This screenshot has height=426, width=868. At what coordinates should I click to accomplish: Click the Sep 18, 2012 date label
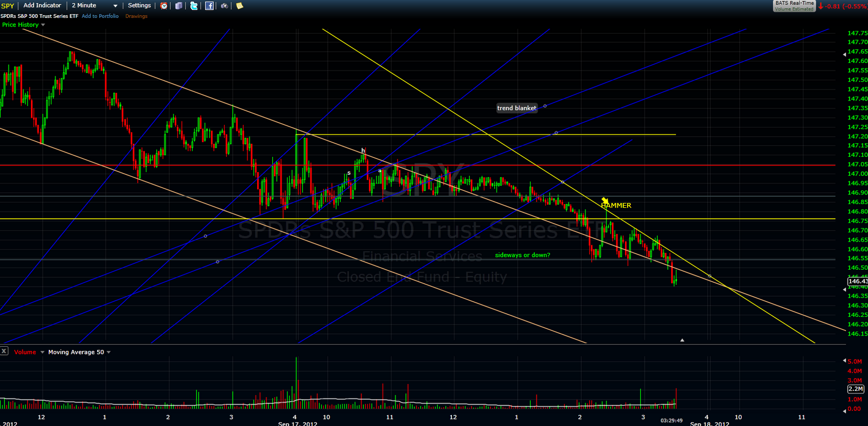coord(710,424)
